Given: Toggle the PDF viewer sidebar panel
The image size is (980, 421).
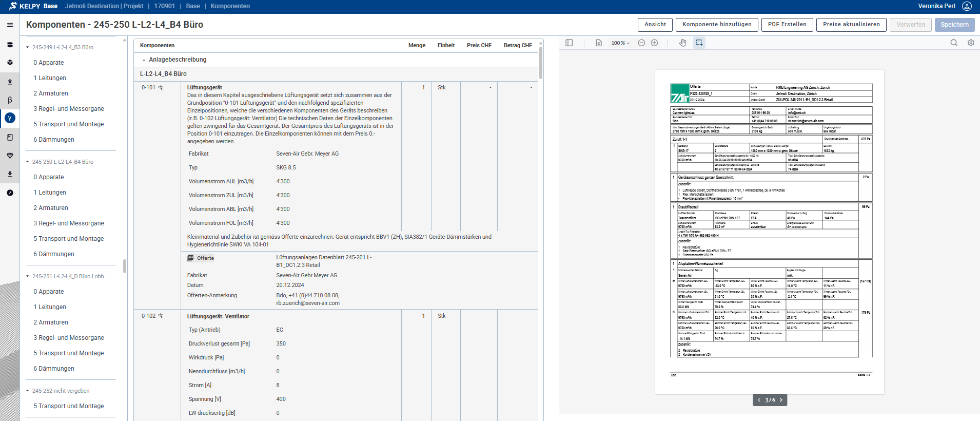Looking at the screenshot, I should coord(569,43).
